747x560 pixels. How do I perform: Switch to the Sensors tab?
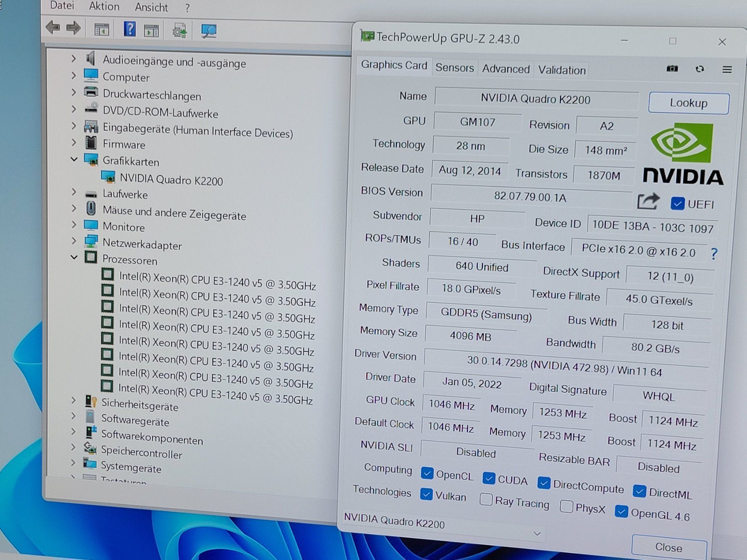click(x=454, y=68)
